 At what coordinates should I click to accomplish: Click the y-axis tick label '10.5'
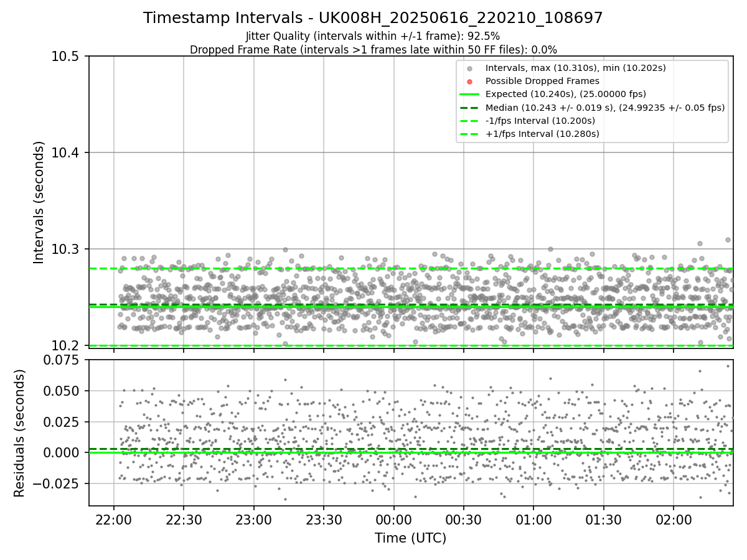pos(65,57)
